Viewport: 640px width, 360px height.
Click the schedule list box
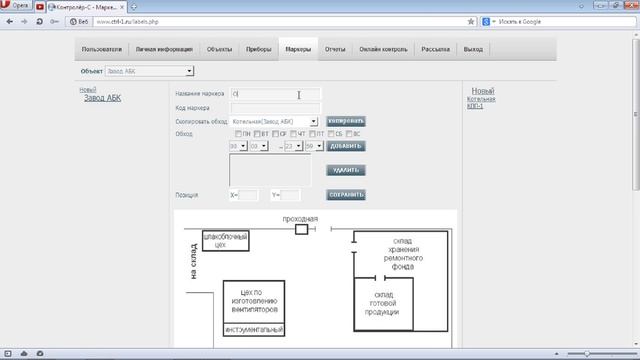[x=270, y=170]
